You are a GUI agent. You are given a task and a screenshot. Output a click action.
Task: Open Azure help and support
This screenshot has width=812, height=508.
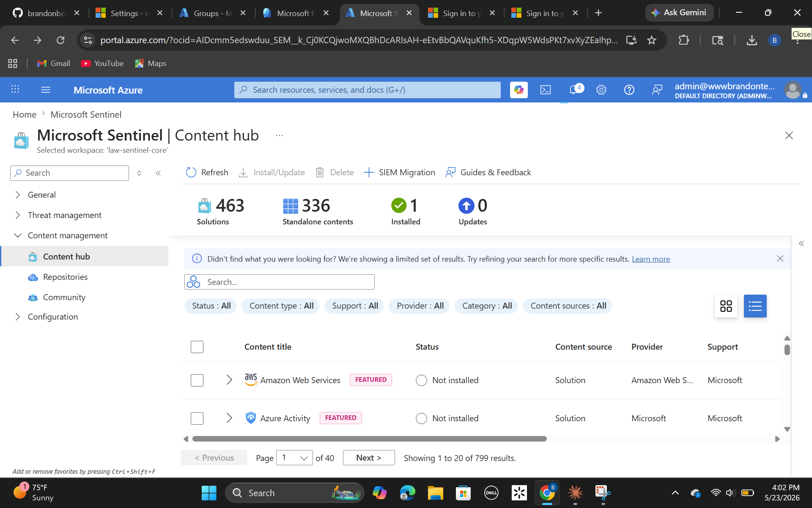[629, 90]
